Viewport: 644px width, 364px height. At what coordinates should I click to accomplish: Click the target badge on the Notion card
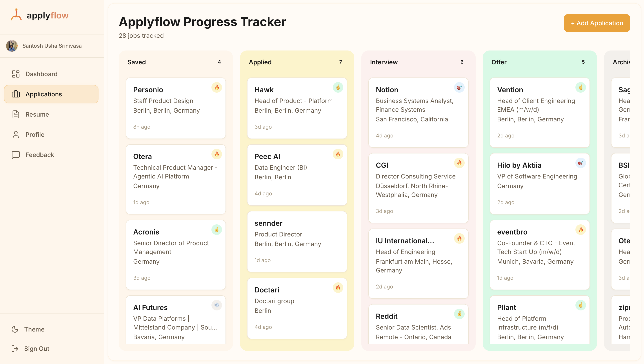point(460,88)
